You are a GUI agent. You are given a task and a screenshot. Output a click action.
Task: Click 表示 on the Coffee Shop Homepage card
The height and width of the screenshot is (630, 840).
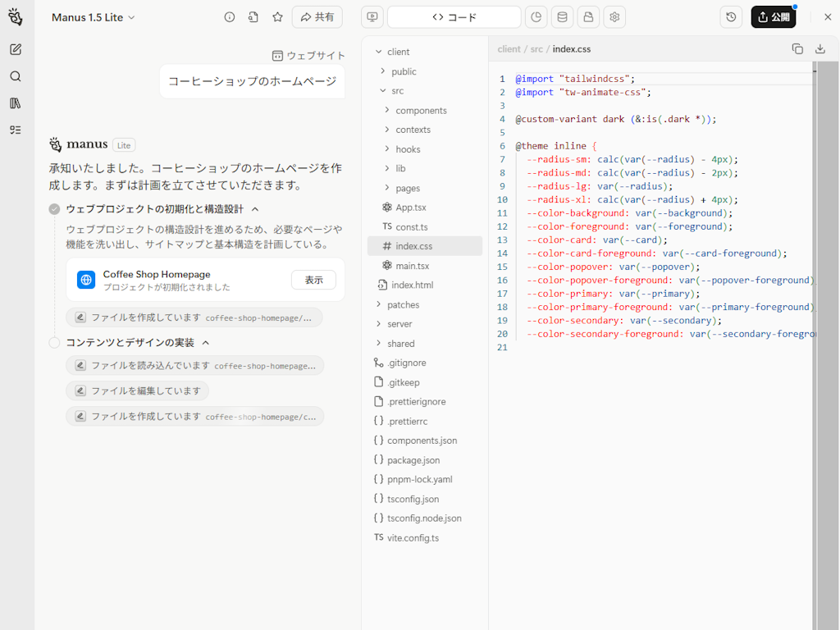[x=313, y=279]
